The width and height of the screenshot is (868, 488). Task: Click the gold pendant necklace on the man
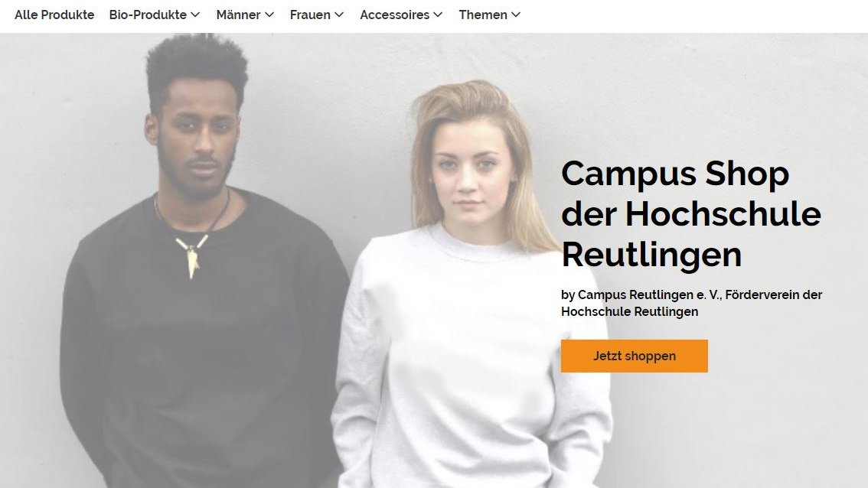coord(192,255)
